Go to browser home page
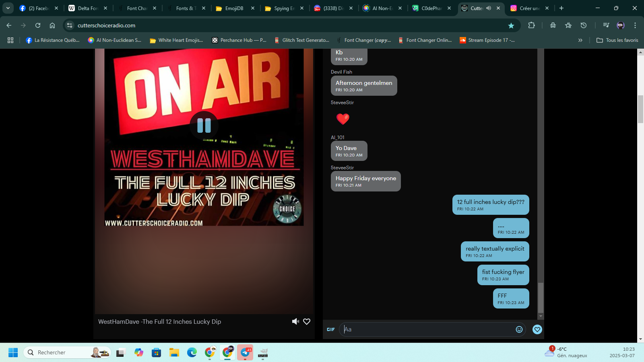 click(52, 25)
